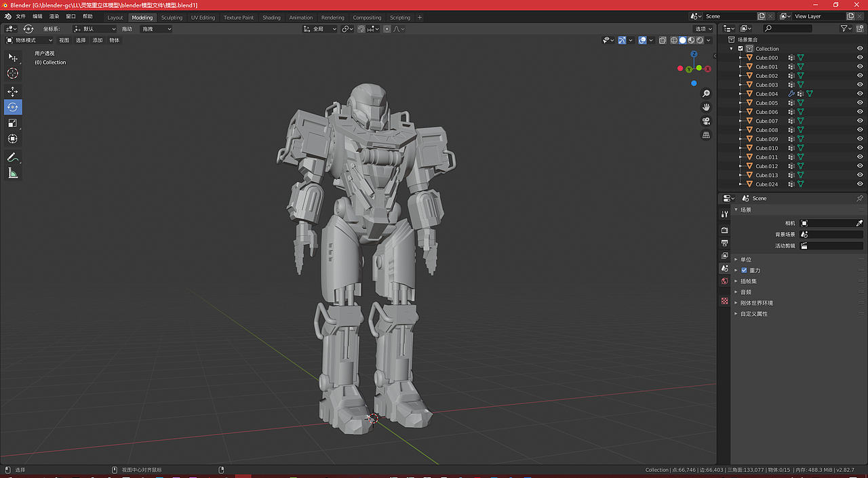The height and width of the screenshot is (478, 868).
Task: Open the Output properties tab icon
Action: coord(724,243)
